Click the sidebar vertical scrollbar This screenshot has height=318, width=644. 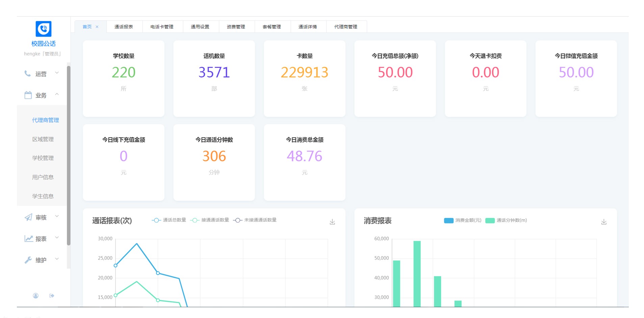69,155
